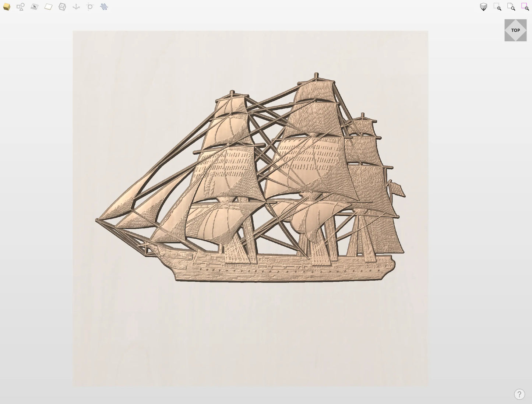Click the gray cube with down arrow icon

pyautogui.click(x=483, y=7)
